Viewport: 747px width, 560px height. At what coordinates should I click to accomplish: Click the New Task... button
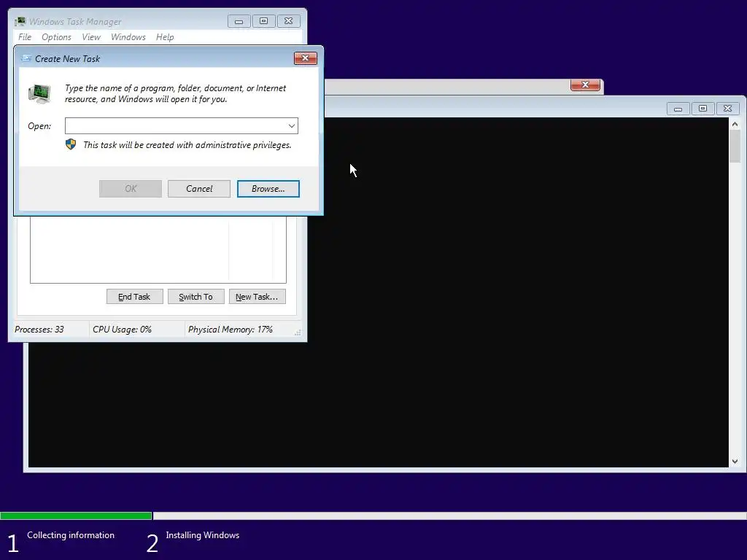coord(258,297)
